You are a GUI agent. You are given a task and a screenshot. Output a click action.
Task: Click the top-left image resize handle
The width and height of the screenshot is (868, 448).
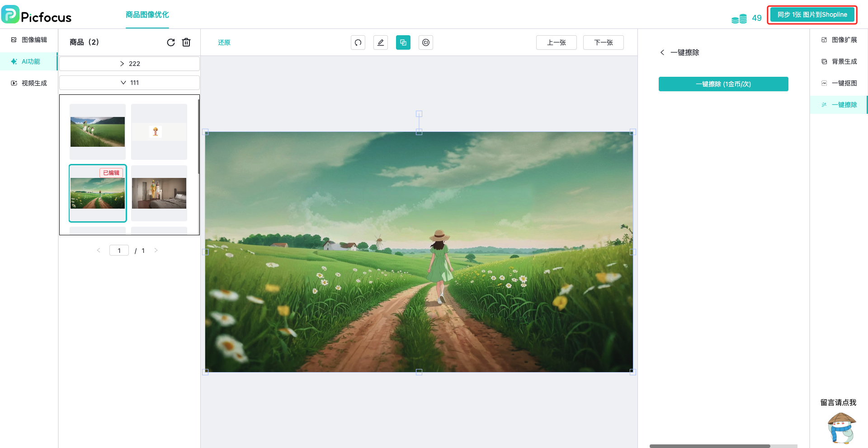tap(205, 132)
